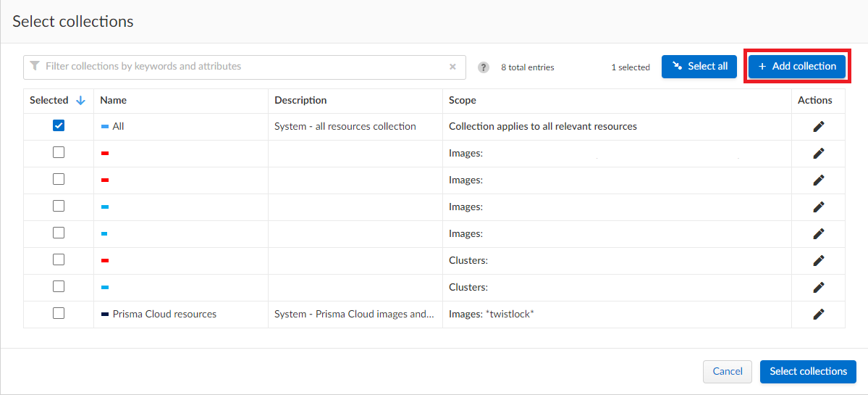The width and height of the screenshot is (868, 395).
Task: Uncheck the All collection checkbox
Action: [x=59, y=125]
